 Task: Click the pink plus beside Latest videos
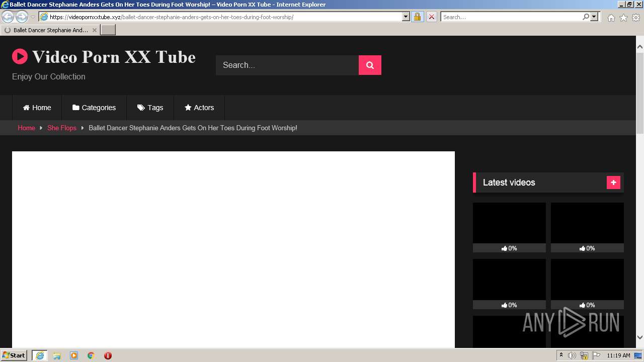613,183
